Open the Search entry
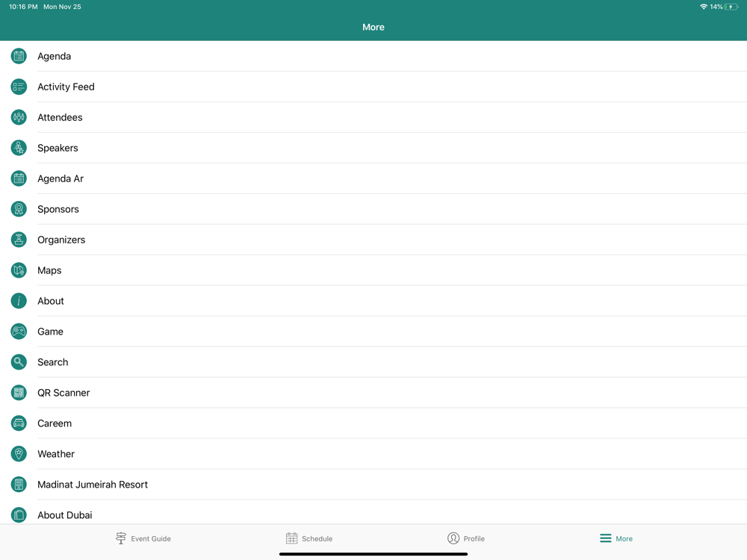This screenshot has height=560, width=747. (373, 362)
